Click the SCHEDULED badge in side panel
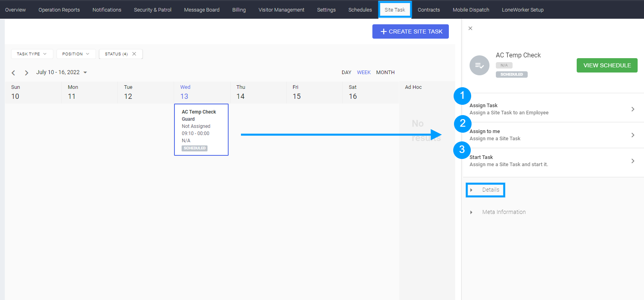 click(512, 75)
